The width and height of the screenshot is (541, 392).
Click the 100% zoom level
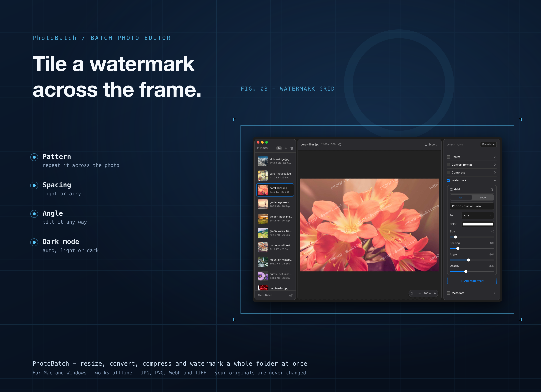coord(427,293)
